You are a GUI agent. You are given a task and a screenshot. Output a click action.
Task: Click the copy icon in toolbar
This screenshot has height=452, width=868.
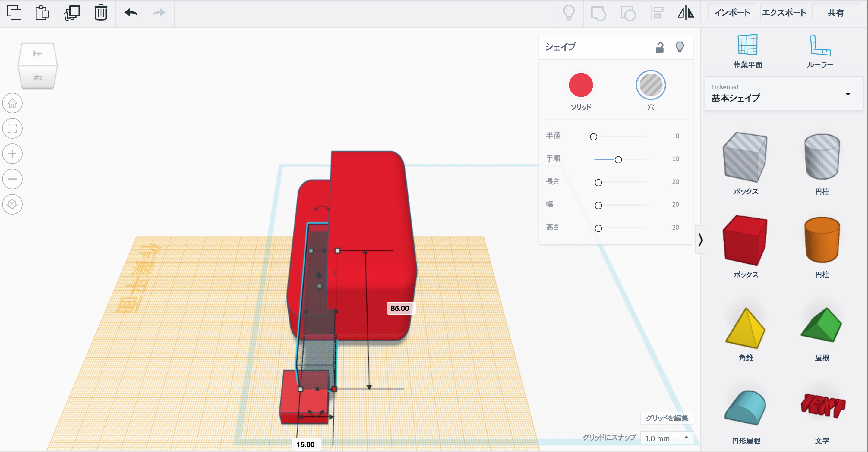[x=14, y=13]
